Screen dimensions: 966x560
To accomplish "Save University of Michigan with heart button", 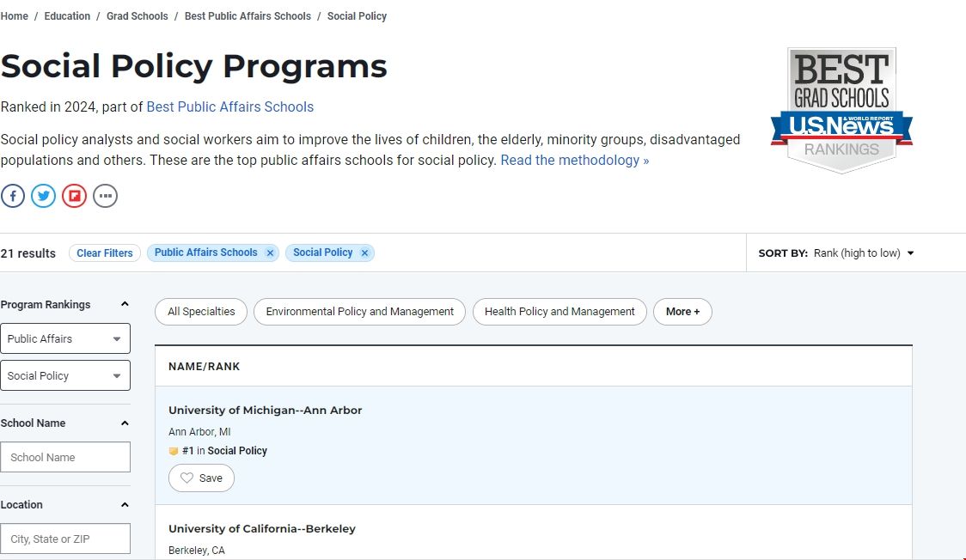I will tap(201, 478).
